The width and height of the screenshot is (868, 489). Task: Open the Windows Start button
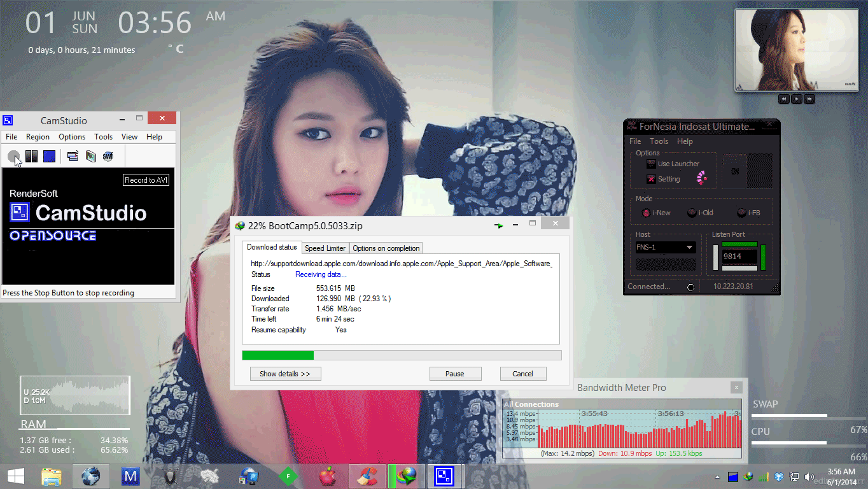[15, 476]
